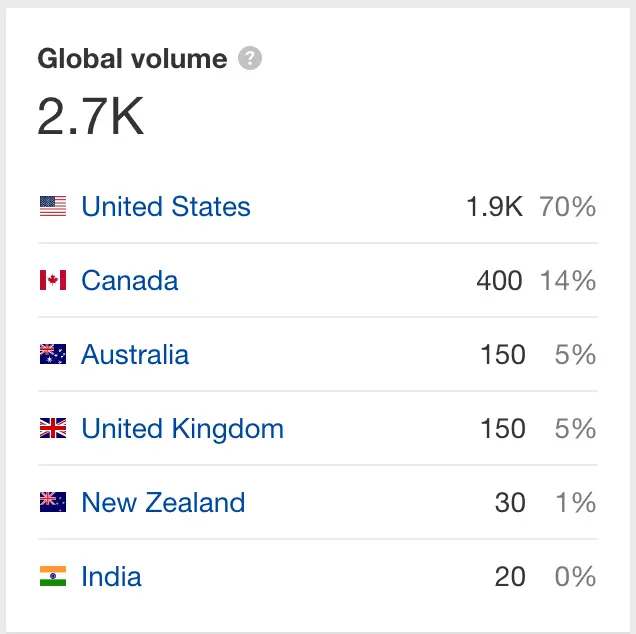Select the Australia country link
The width and height of the screenshot is (636, 634).
(x=135, y=355)
